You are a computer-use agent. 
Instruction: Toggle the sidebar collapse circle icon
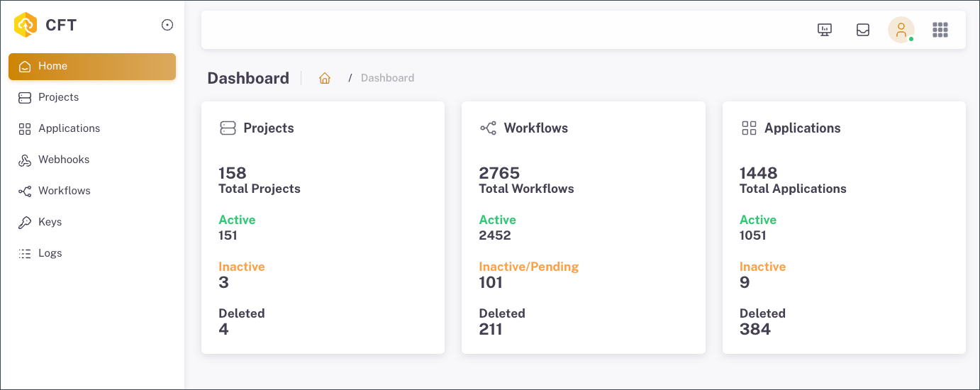(167, 25)
